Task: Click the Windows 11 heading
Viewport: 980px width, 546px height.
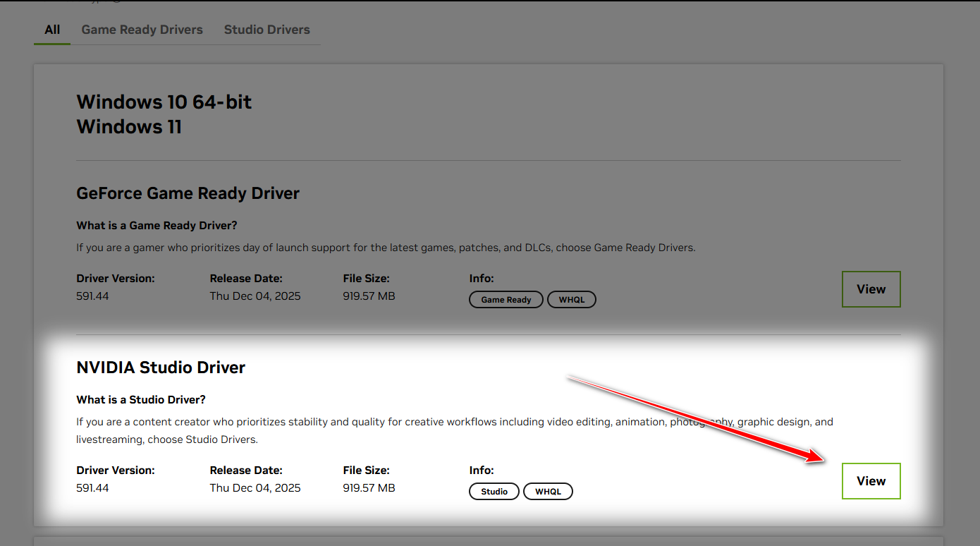Action: coord(129,127)
